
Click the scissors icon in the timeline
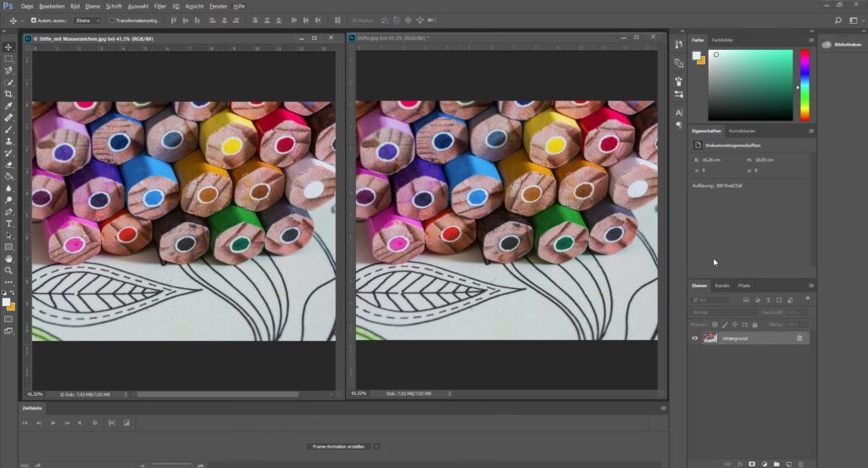click(x=111, y=422)
